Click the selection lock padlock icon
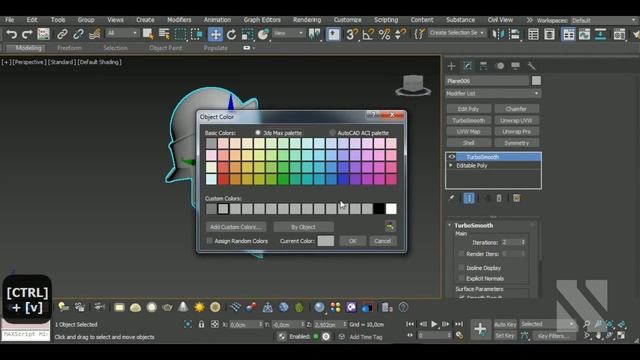The height and width of the screenshot is (360, 640). pos(201,324)
